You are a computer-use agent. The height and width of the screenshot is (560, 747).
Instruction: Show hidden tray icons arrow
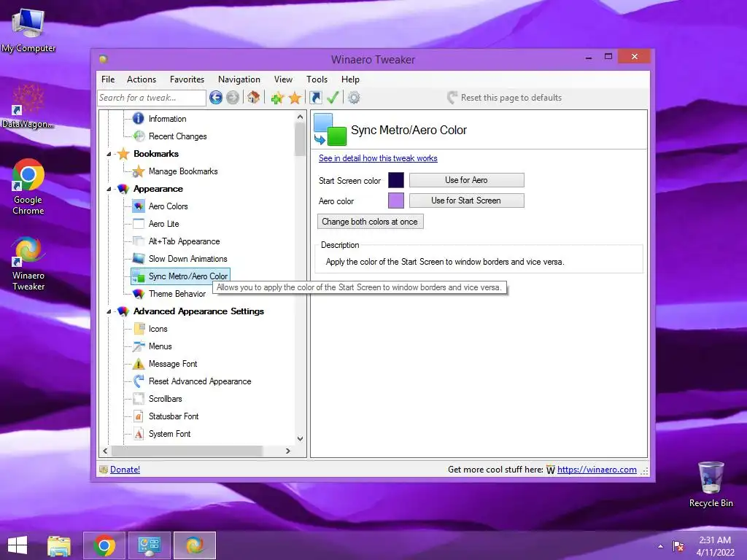(660, 546)
